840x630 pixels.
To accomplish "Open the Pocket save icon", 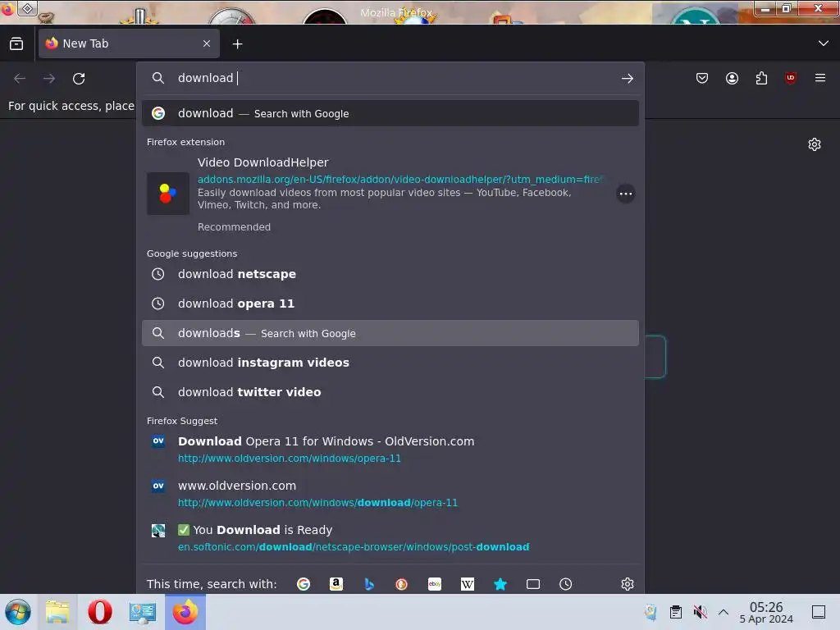I will [702, 78].
